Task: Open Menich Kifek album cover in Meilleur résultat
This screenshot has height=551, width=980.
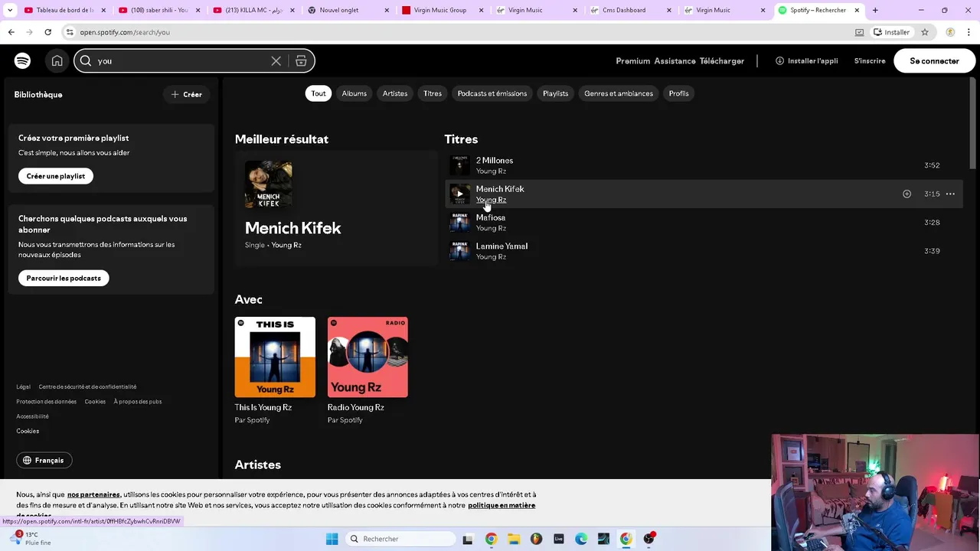Action: pos(269,184)
